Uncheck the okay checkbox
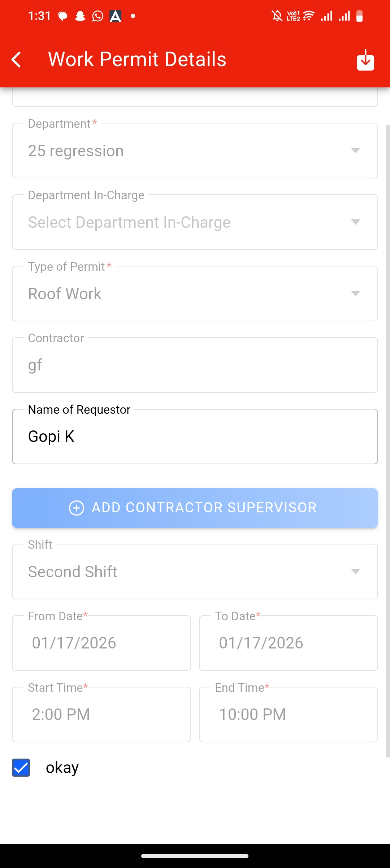Viewport: 390px width, 868px height. pyautogui.click(x=21, y=768)
